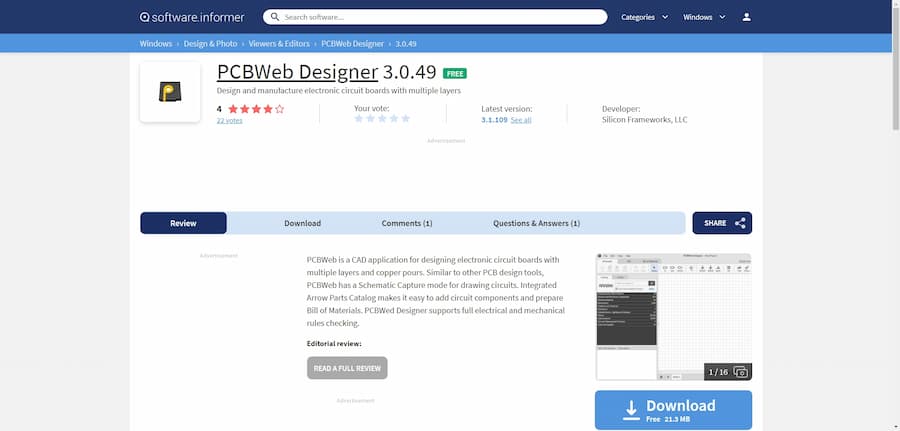
Task: Select Silicon Frameworks, LLC developer text
Action: click(x=645, y=120)
